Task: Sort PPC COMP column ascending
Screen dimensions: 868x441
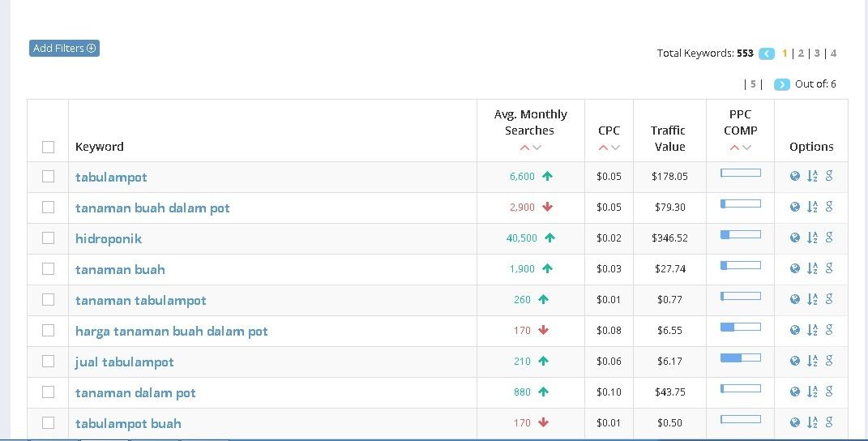Action: [x=734, y=148]
